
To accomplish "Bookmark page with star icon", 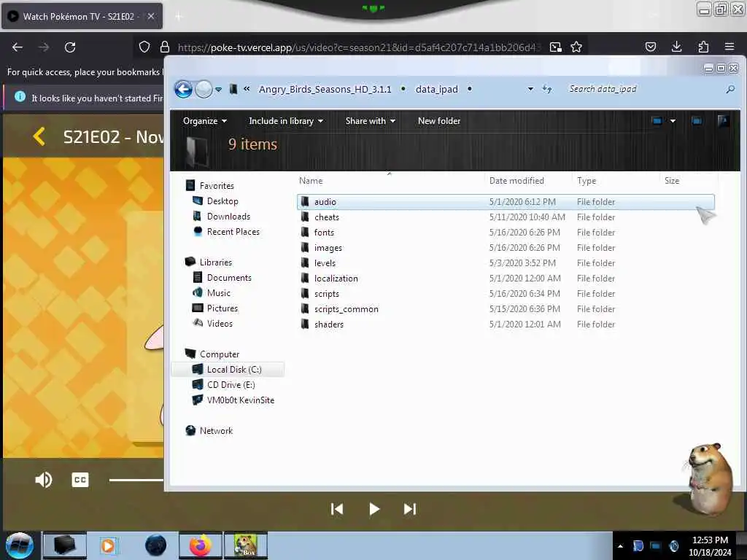I will (576, 47).
